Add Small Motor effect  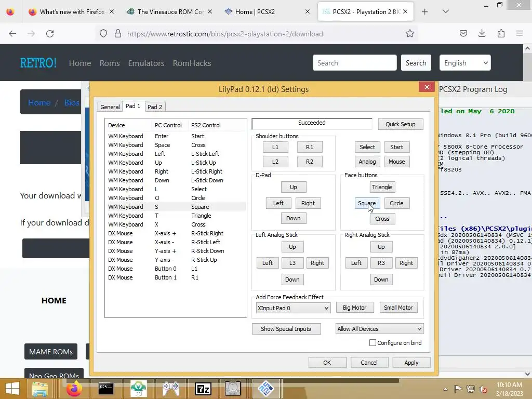pyautogui.click(x=398, y=308)
